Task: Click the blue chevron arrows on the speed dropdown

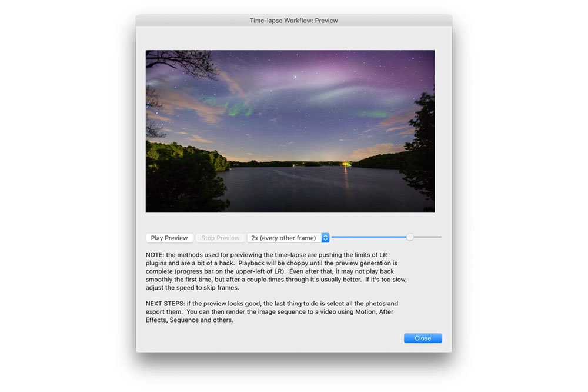Action: pos(326,238)
